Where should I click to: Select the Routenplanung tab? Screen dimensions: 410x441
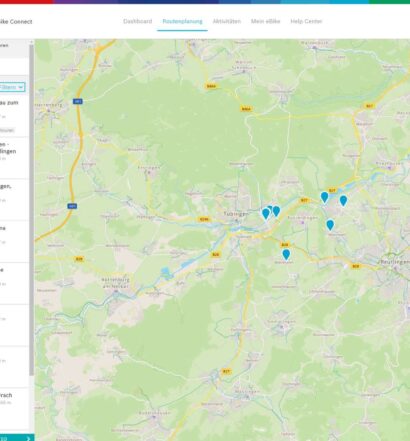(182, 21)
